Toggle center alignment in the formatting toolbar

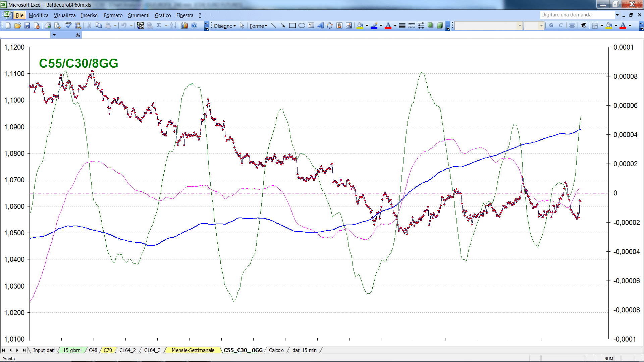572,25
